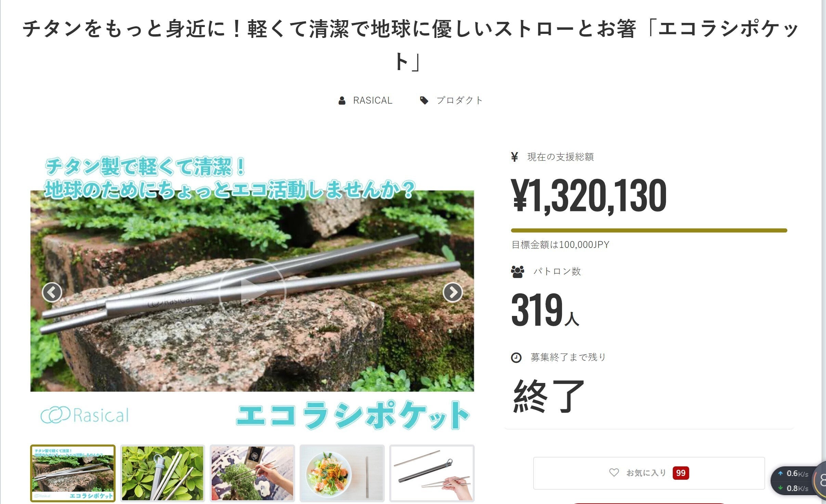Select the salad plate thumbnail
Viewport: 826px width, 504px height.
pyautogui.click(x=342, y=473)
